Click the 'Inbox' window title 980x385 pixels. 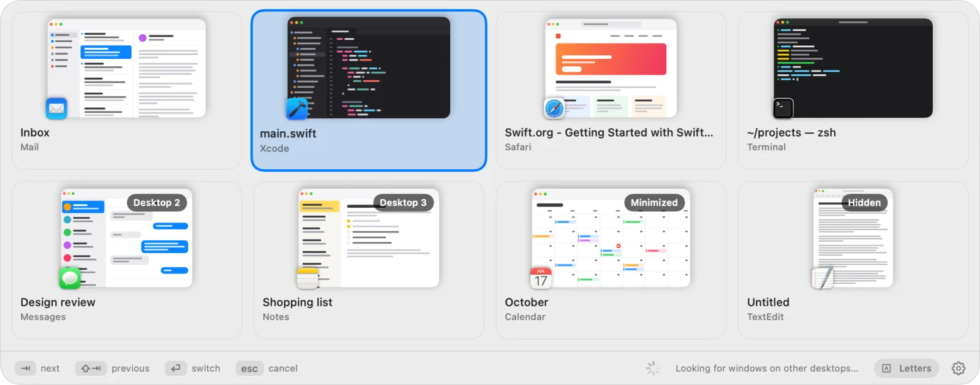coord(35,132)
